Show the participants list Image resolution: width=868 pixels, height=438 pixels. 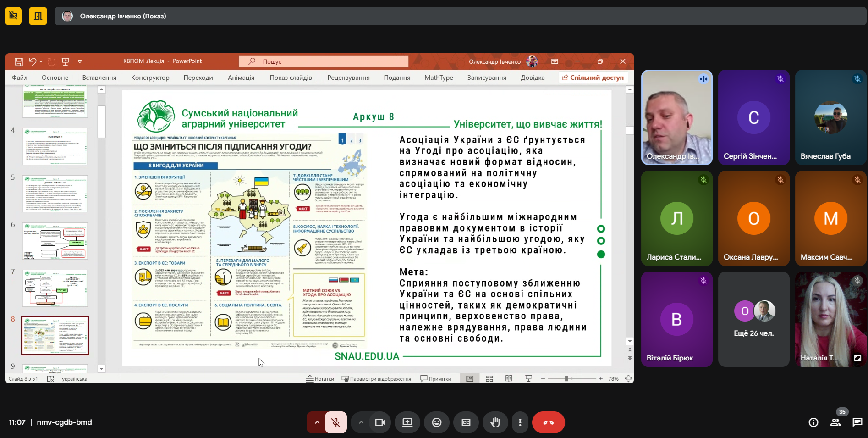(835, 422)
